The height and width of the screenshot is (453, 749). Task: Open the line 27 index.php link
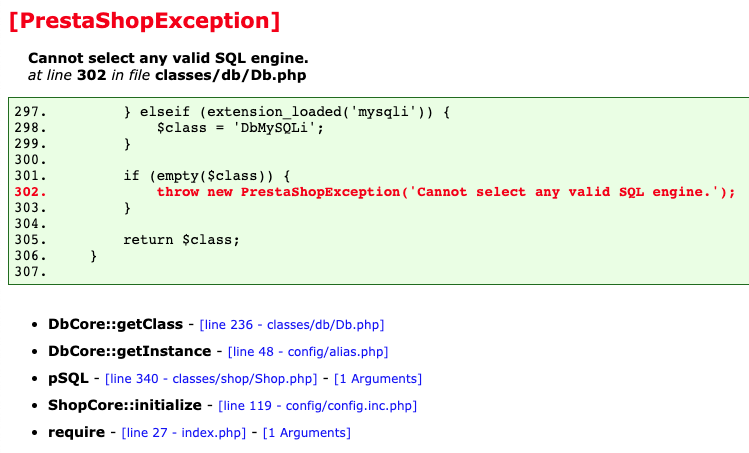click(x=184, y=433)
